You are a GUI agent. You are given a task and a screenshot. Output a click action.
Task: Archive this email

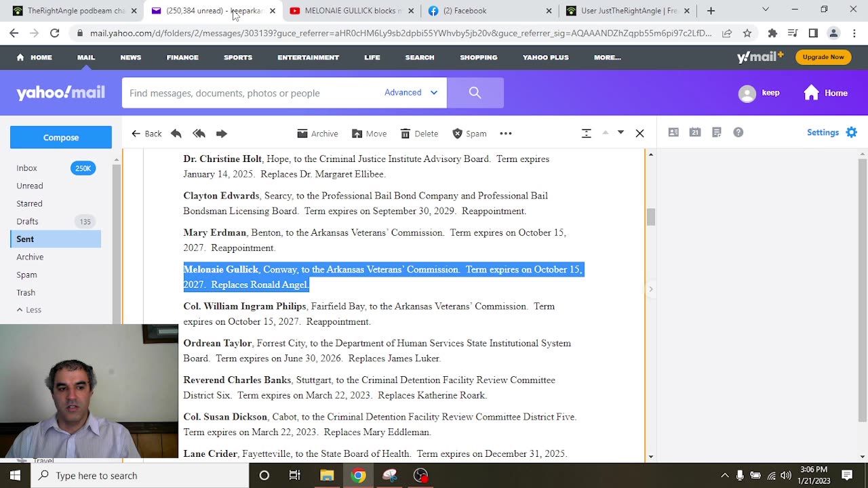click(x=317, y=134)
